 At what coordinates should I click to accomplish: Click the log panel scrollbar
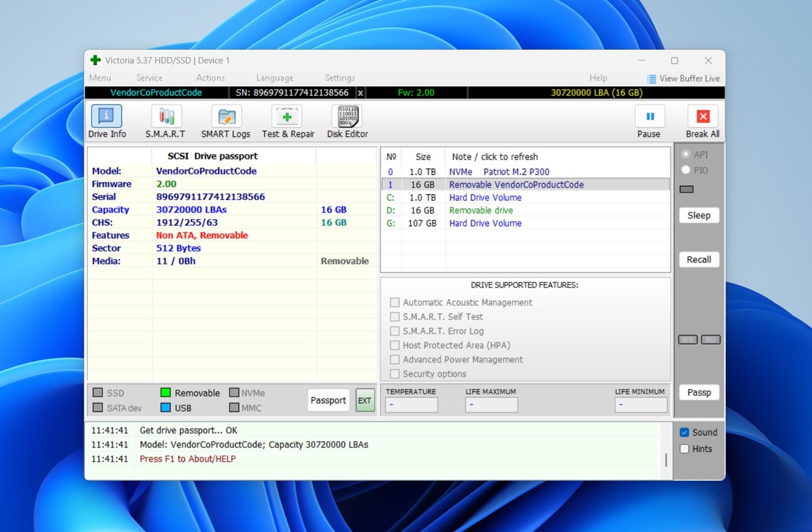coord(666,460)
